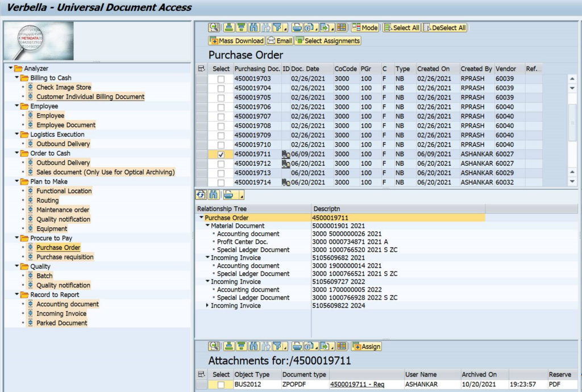
Task: Uncheck the selected row for document 4500019711
Action: click(221, 154)
